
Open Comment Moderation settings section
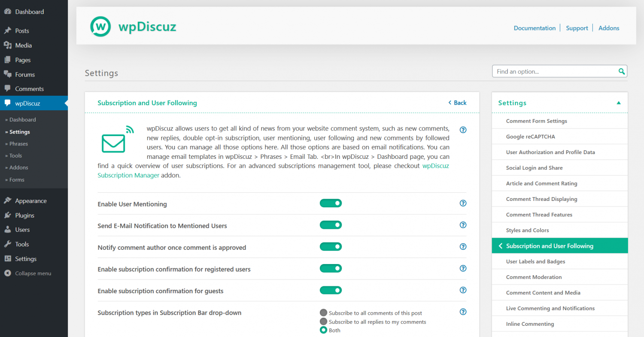point(534,277)
